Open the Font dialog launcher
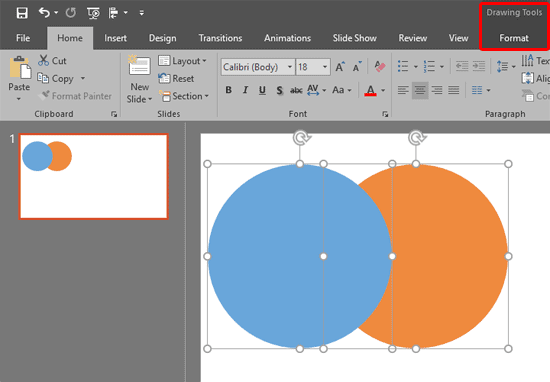The height and width of the screenshot is (382, 550). [x=385, y=114]
